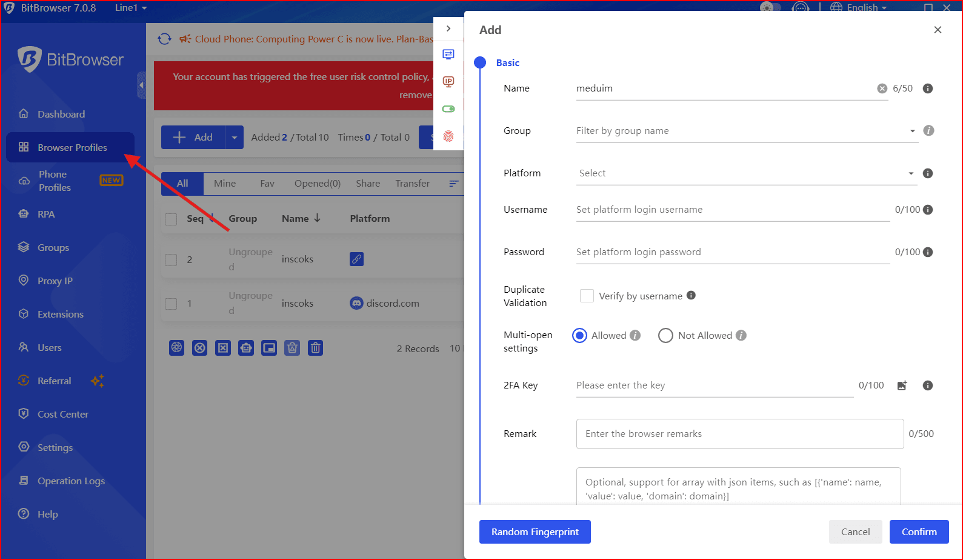
Task: Click the filter lines icon after Transfer tab
Action: (x=454, y=184)
